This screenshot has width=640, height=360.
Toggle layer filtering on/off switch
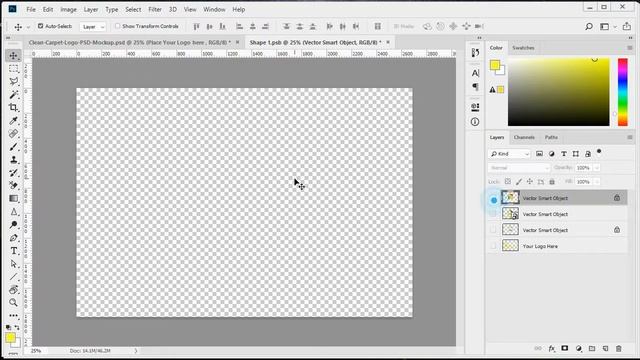coord(599,152)
